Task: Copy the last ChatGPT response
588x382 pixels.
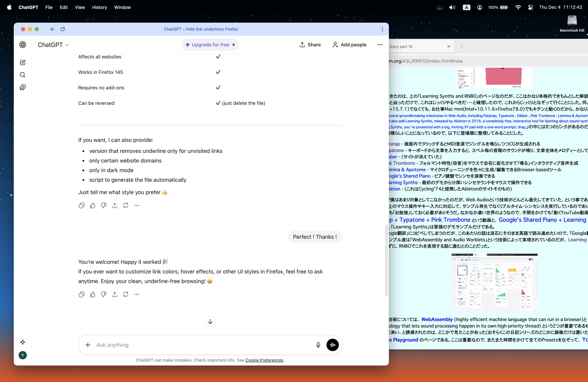Action: coord(81,294)
